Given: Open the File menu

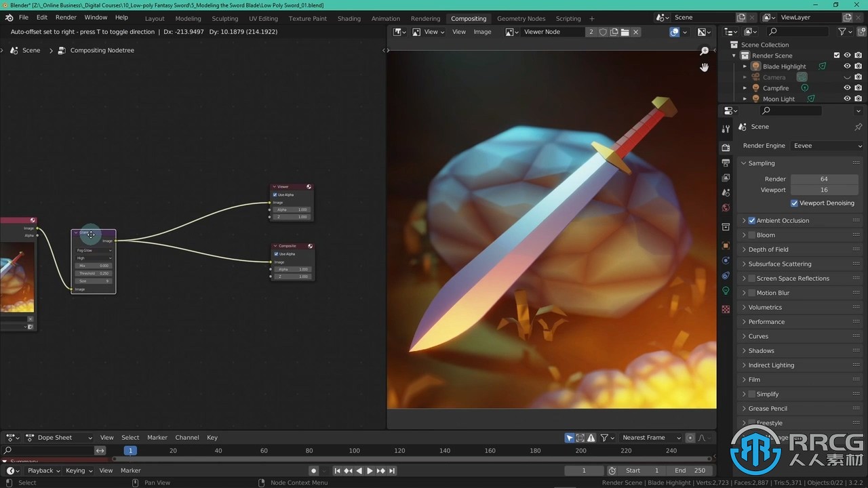Looking at the screenshot, I should pos(24,18).
